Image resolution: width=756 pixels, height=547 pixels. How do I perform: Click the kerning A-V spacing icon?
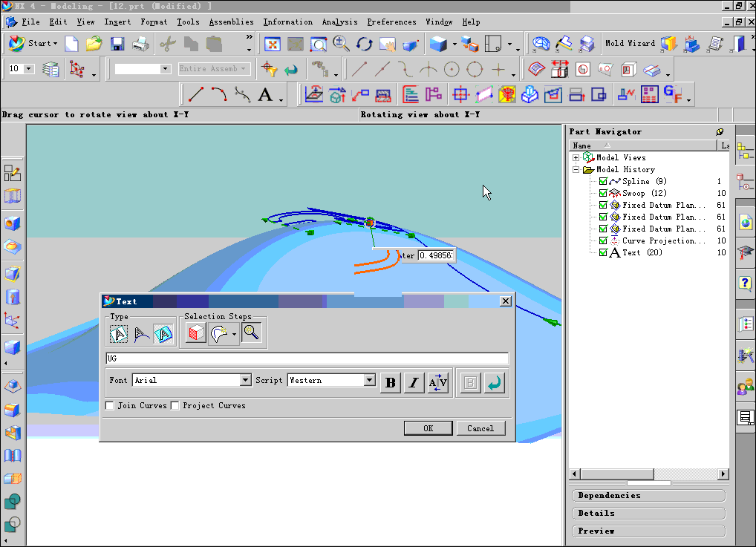[x=438, y=381]
